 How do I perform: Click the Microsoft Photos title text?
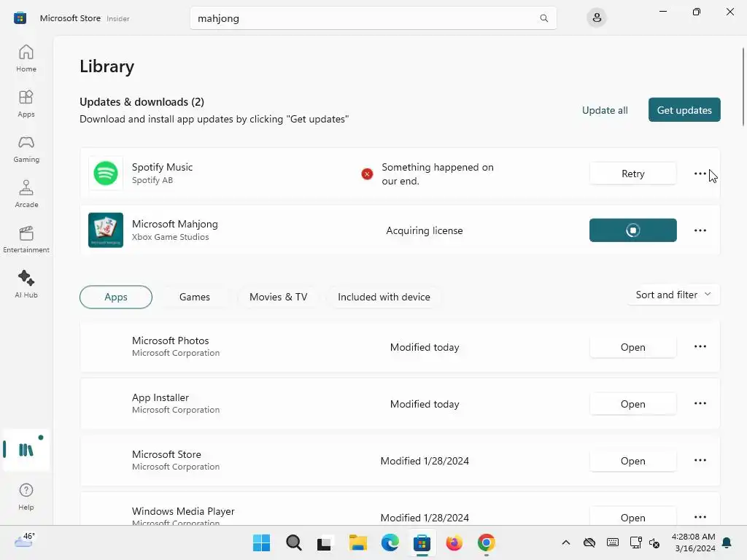pyautogui.click(x=170, y=341)
